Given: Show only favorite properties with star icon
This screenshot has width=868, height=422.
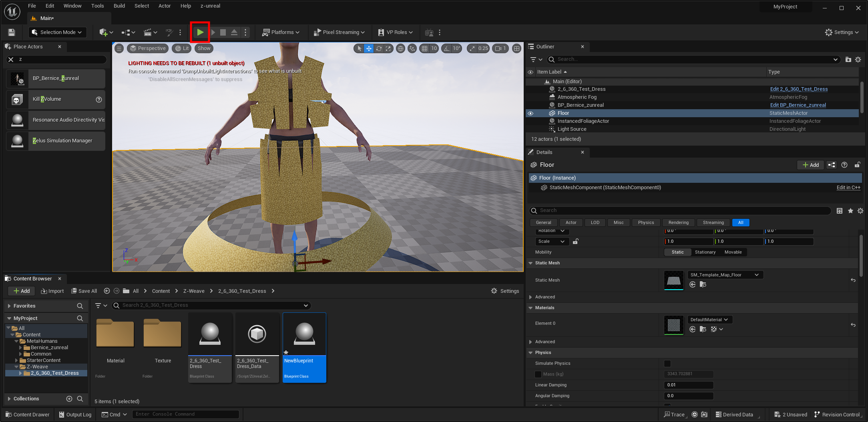Looking at the screenshot, I should (850, 211).
